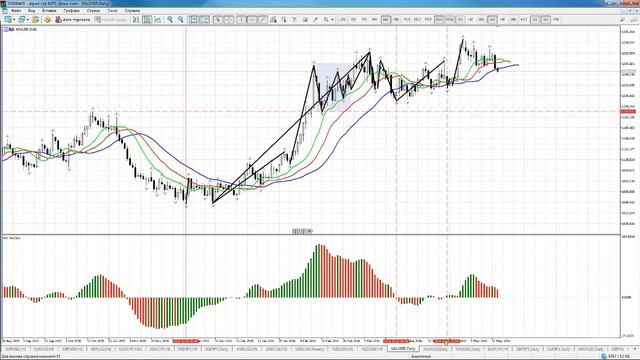The height and width of the screenshot is (360, 640).
Task: Switch to the EURUSD,H1 chart tab
Action: point(15,349)
